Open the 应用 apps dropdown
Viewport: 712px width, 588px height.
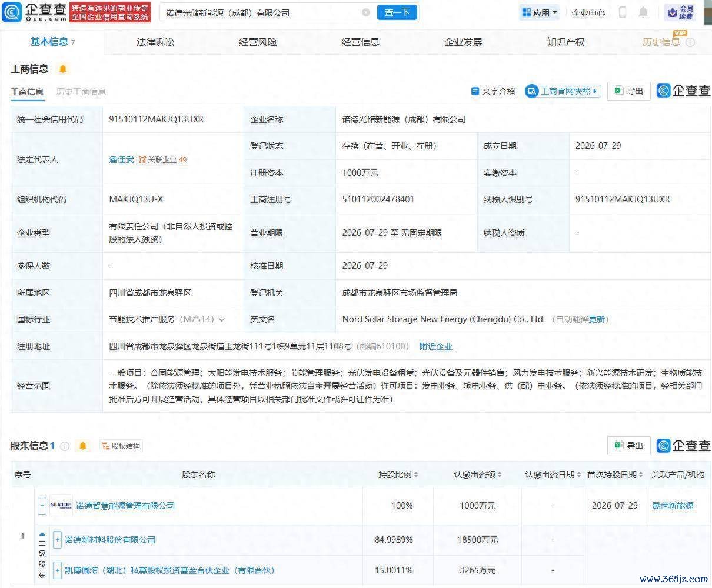(540, 12)
